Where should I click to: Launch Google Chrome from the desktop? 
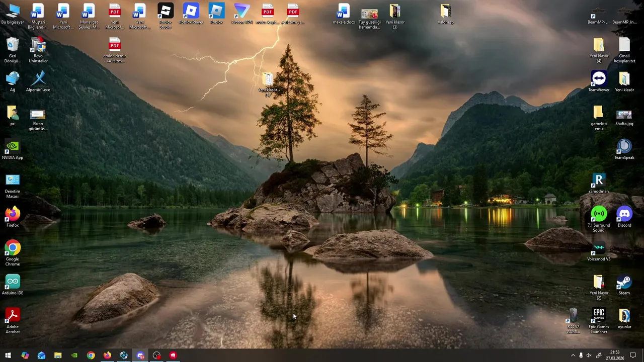13,253
